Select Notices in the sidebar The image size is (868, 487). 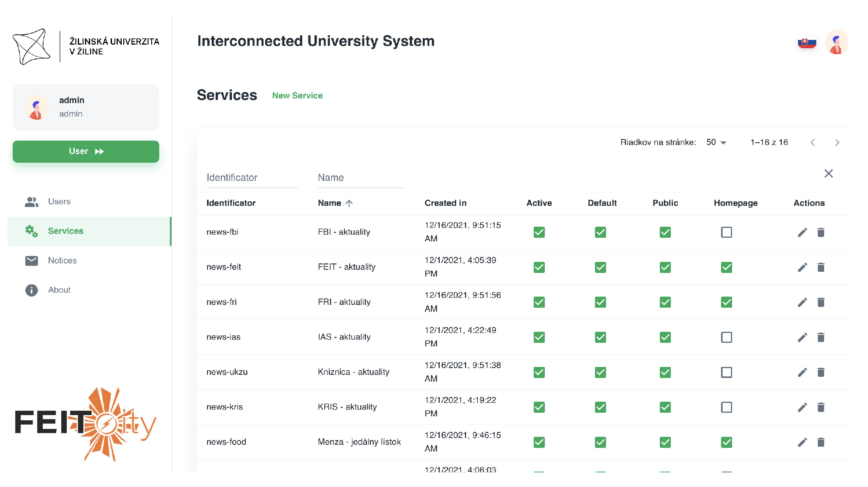(x=62, y=261)
